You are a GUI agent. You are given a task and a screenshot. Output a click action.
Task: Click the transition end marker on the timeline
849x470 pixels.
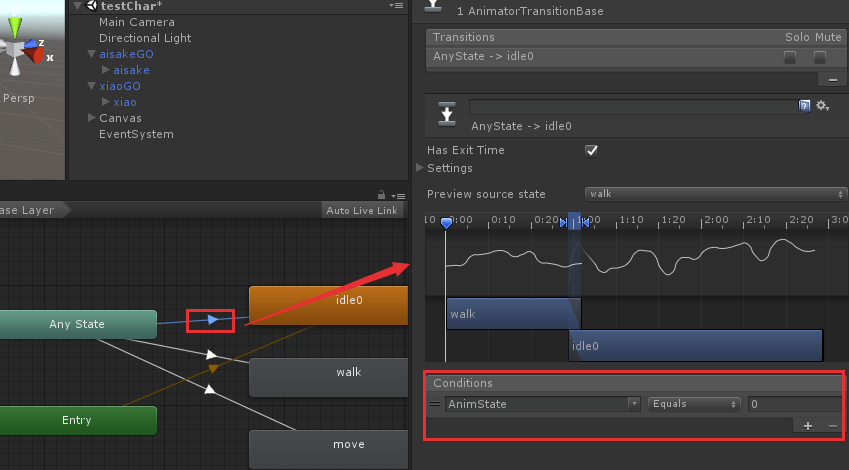click(x=585, y=223)
